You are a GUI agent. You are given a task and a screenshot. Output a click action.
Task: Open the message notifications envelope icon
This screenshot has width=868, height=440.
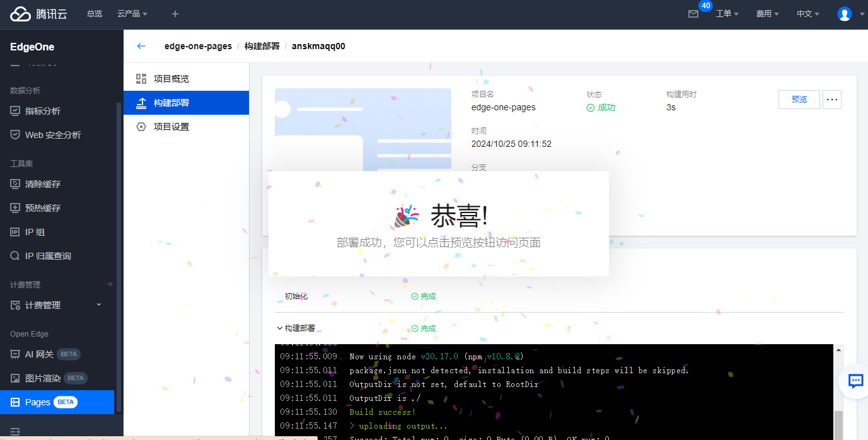coord(693,14)
